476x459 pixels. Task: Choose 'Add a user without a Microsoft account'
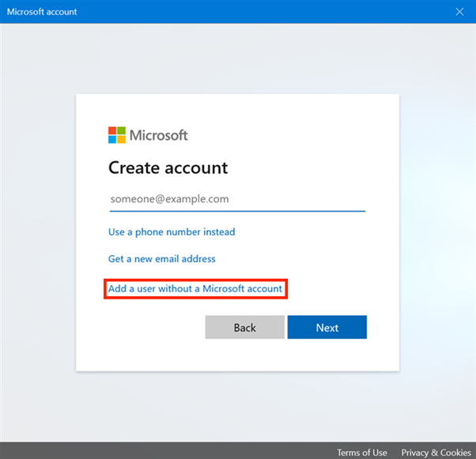195,289
